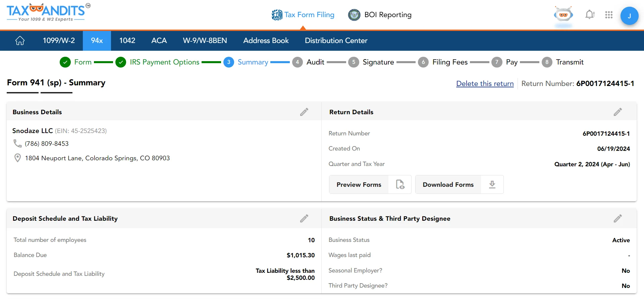This screenshot has width=644, height=299.
Task: Select the Summary step
Action: pyautogui.click(x=253, y=62)
